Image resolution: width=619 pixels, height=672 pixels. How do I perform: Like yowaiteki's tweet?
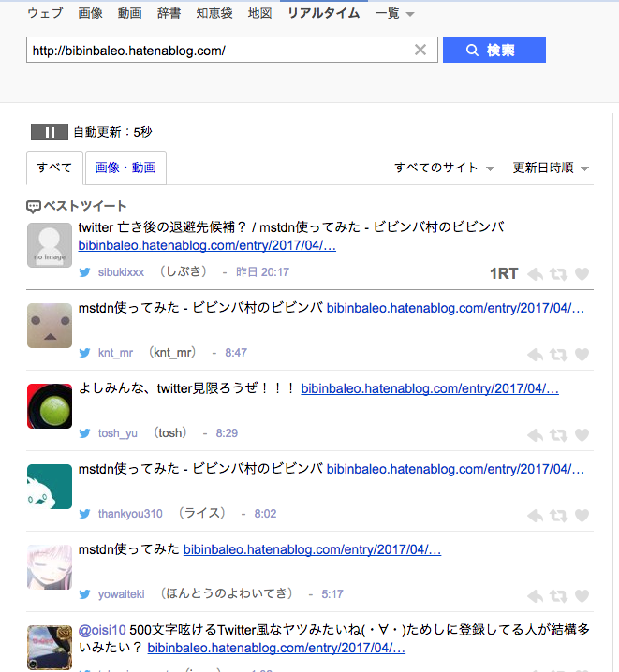coord(582,596)
